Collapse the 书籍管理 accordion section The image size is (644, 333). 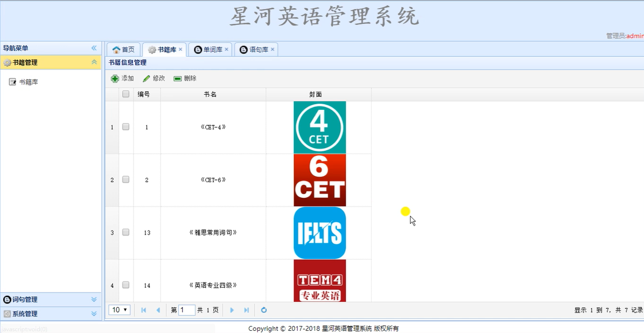pos(94,63)
